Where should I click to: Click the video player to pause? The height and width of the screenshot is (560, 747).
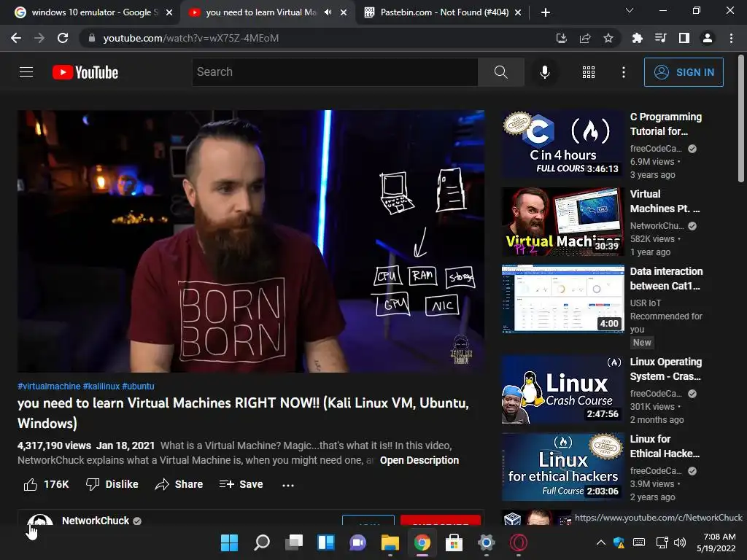click(x=251, y=241)
